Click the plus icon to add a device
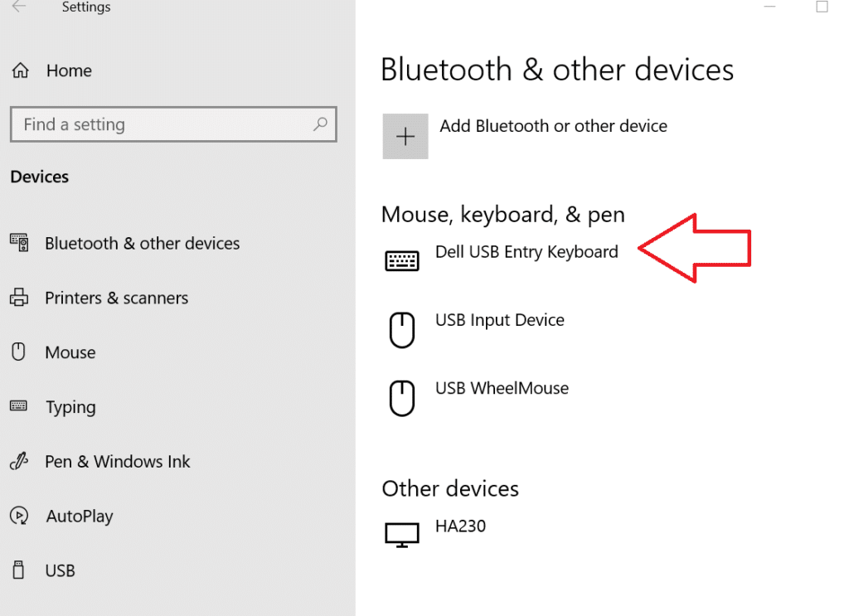Screen dimensions: 849x616 point(405,136)
